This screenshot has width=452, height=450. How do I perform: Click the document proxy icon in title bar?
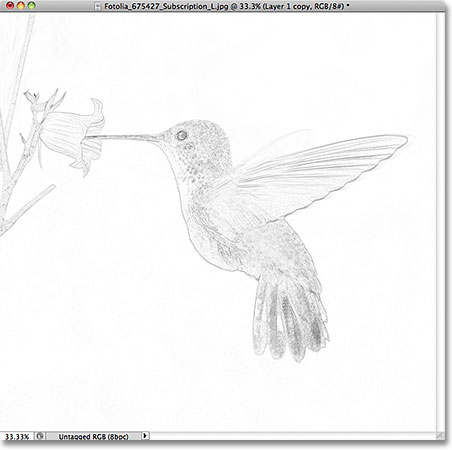(x=97, y=6)
